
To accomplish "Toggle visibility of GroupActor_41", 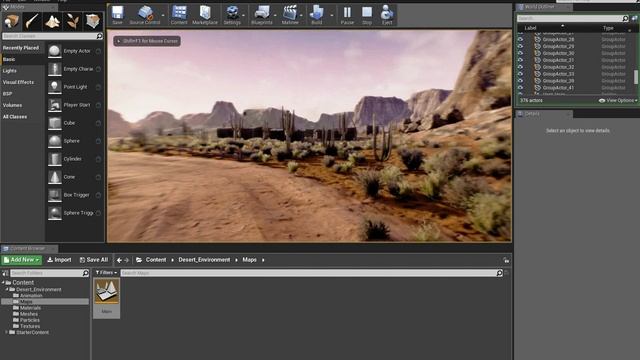I will pyautogui.click(x=520, y=87).
